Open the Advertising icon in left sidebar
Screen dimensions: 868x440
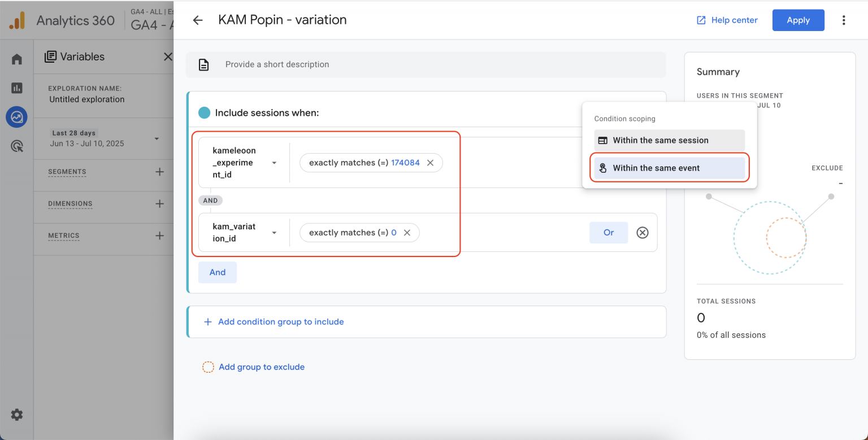point(17,147)
